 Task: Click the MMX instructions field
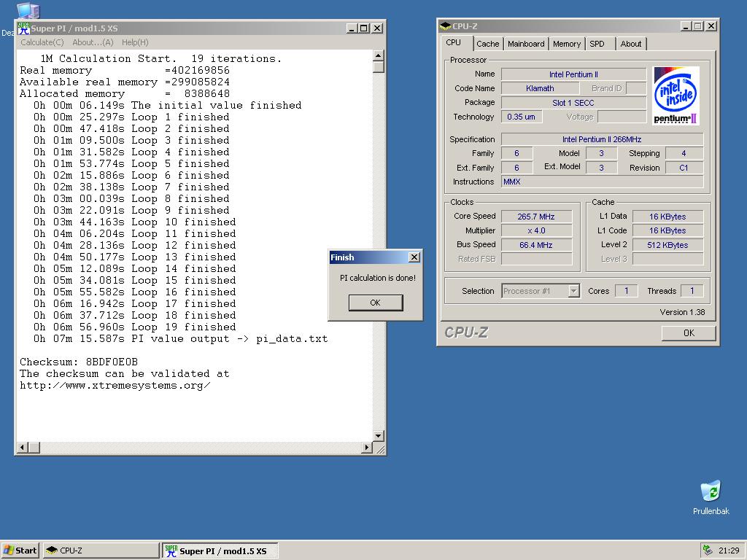click(x=602, y=182)
